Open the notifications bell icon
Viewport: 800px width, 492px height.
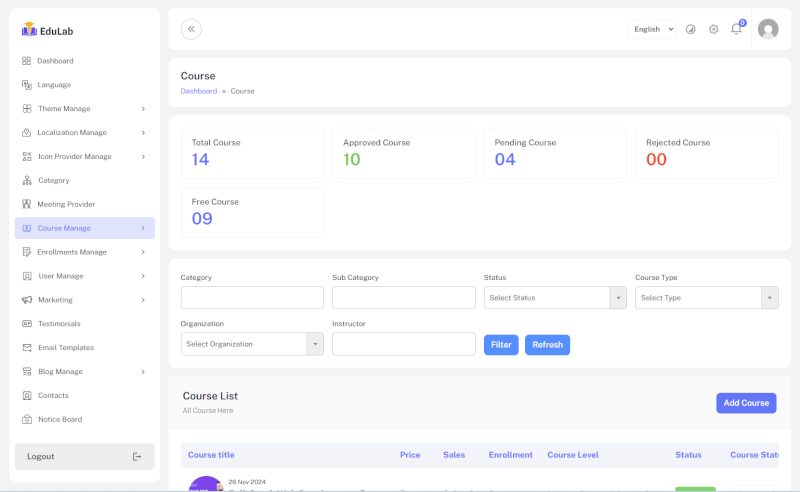736,29
